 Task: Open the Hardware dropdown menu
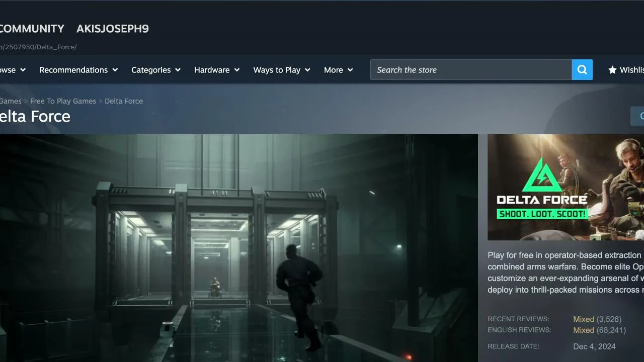tap(217, 70)
